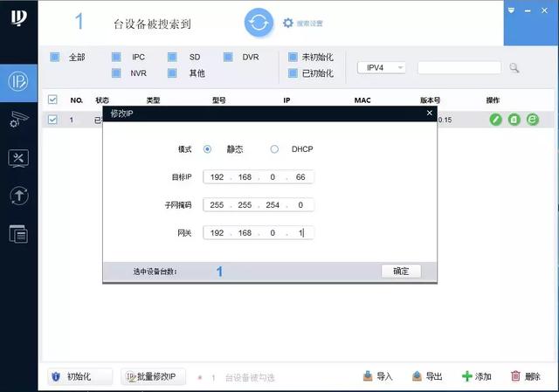Click the 批量修改IP button
The height and width of the screenshot is (392, 559).
(x=153, y=376)
